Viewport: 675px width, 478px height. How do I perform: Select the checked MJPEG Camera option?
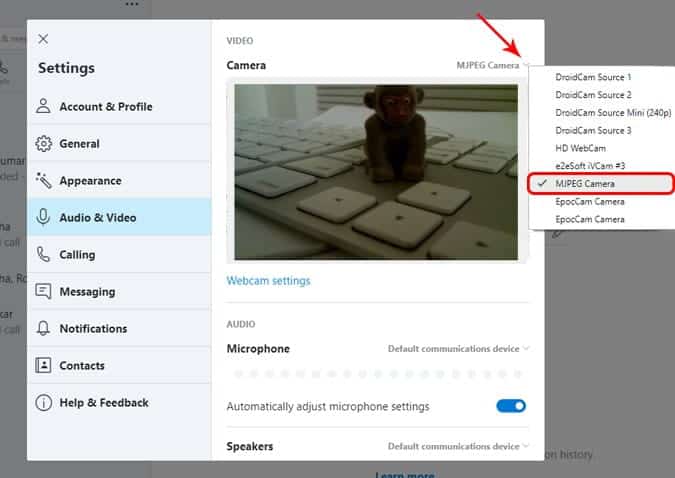click(x=601, y=183)
